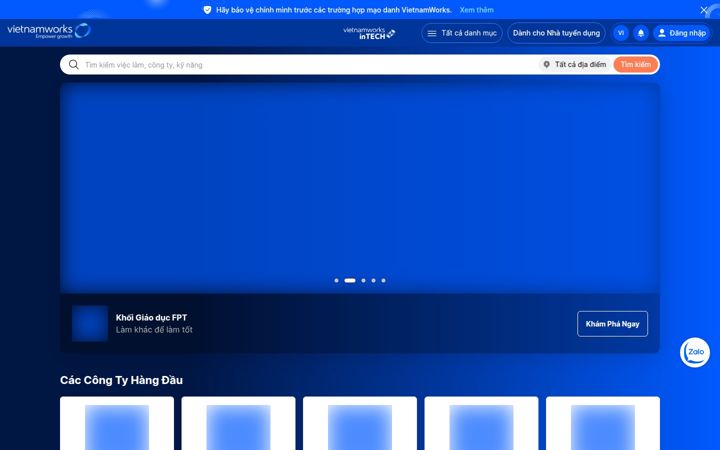
Task: Click the Khám Phá Ngay button
Action: pos(612,324)
